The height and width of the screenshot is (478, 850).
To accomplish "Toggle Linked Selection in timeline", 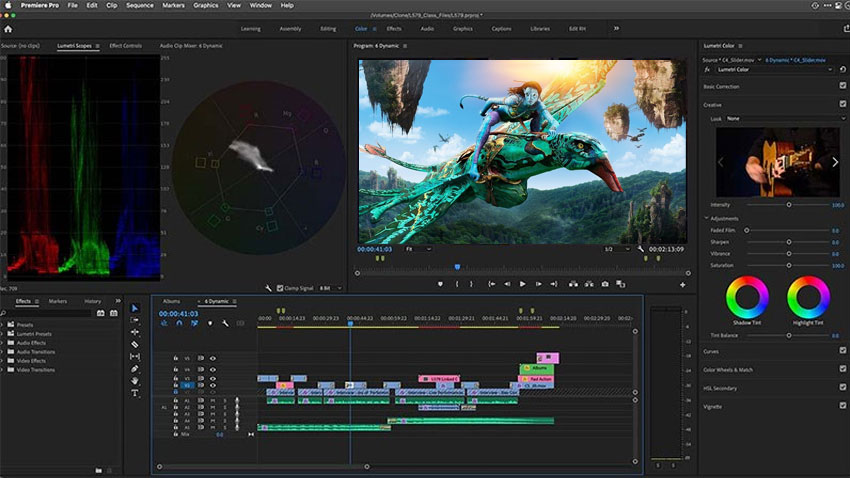I will [x=194, y=324].
